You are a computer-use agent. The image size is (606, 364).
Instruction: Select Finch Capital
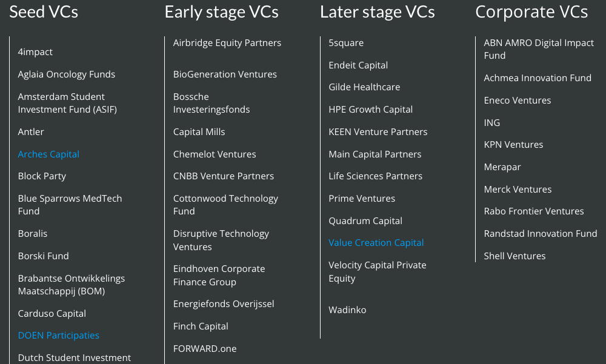pyautogui.click(x=201, y=326)
